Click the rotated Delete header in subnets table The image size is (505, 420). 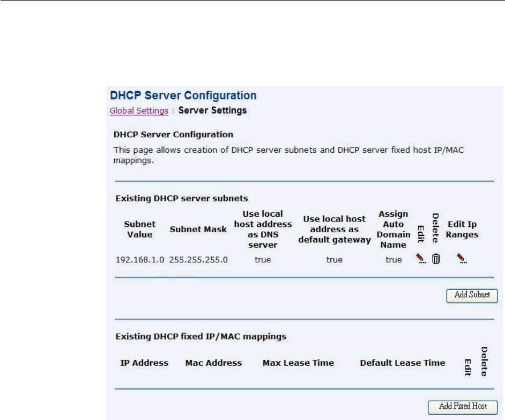pos(435,228)
